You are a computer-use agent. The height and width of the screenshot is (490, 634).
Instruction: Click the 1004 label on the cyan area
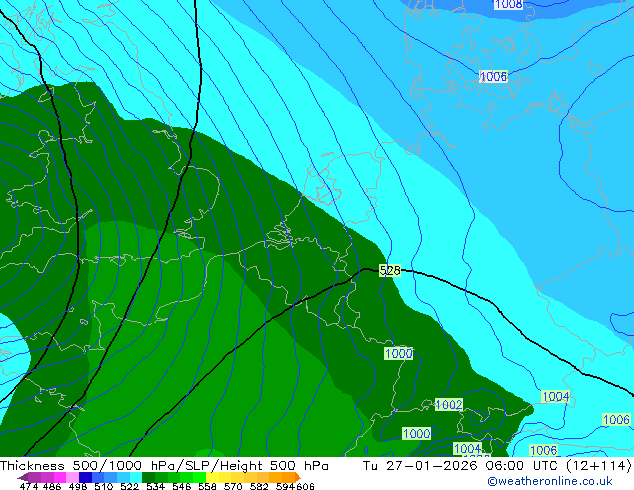pyautogui.click(x=556, y=396)
